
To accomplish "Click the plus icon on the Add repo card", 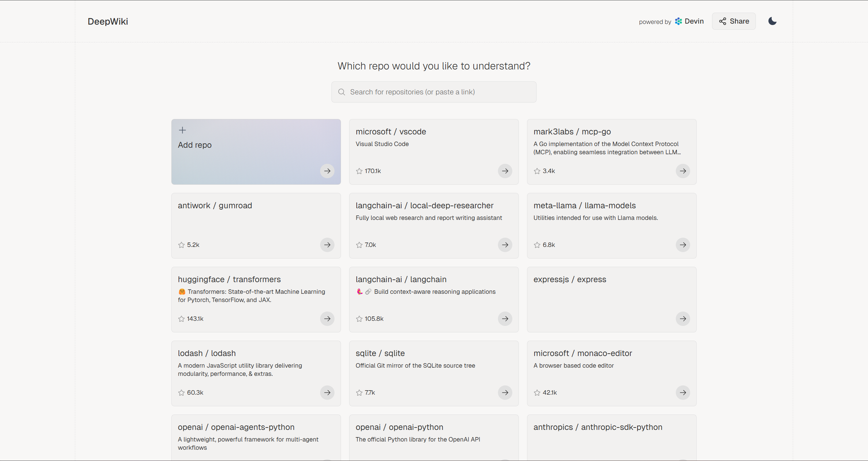I will pos(182,130).
